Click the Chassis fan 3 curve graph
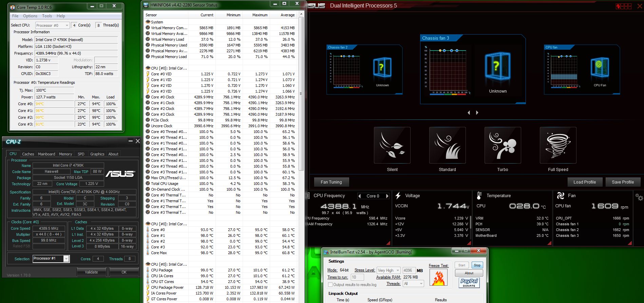Image resolution: width=644 pixels, height=303 pixels. pyautogui.click(x=448, y=70)
